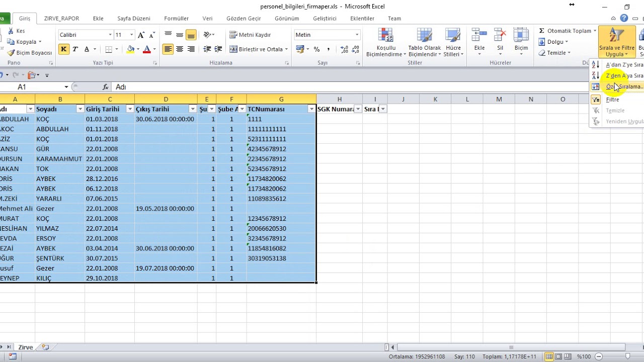This screenshot has height=362, width=644.
Task: Open Tablo Olarak Biçimlendir gallery
Action: 424,43
